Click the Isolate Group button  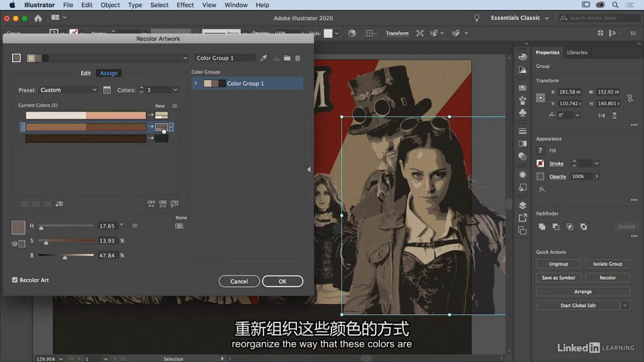point(608,264)
